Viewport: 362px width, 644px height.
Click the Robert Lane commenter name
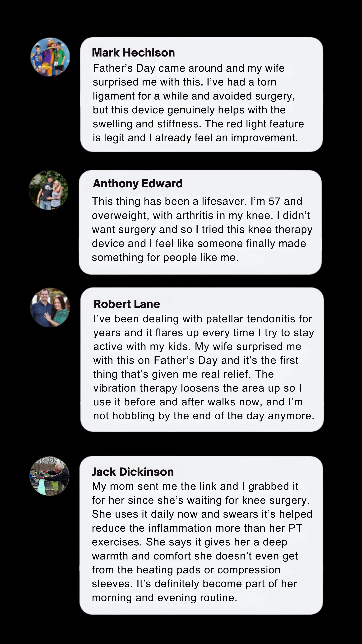click(126, 304)
